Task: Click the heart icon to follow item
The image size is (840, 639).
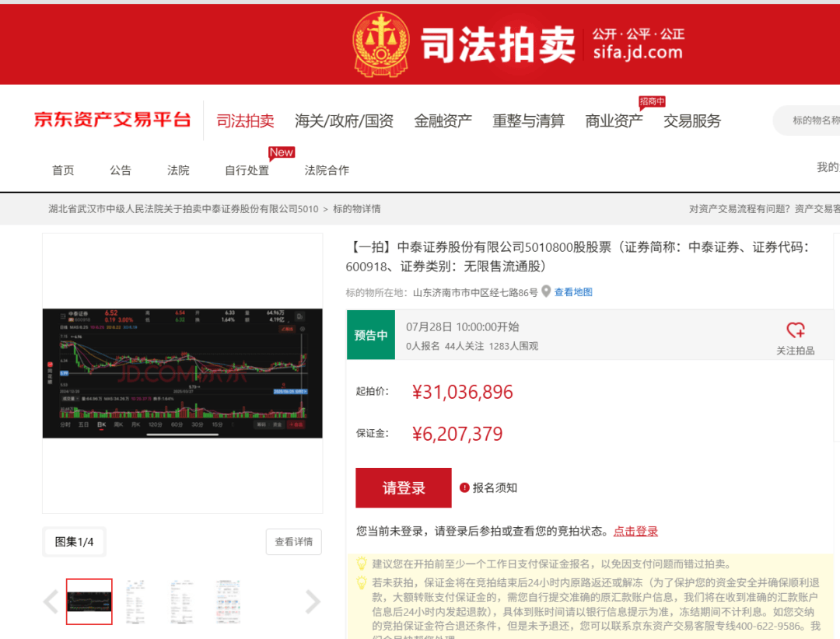Action: tap(795, 330)
